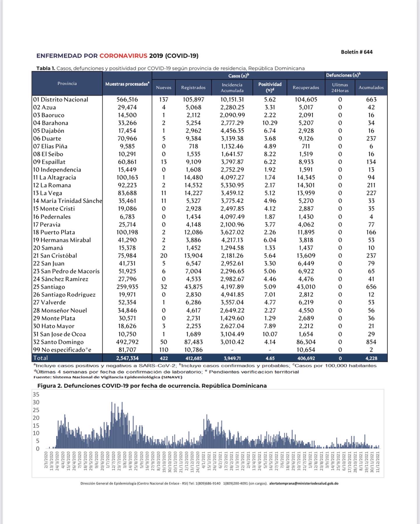The height and width of the screenshot is (524, 420).
Task: Click the '29 Monte Plata' row label
Action: [54, 318]
